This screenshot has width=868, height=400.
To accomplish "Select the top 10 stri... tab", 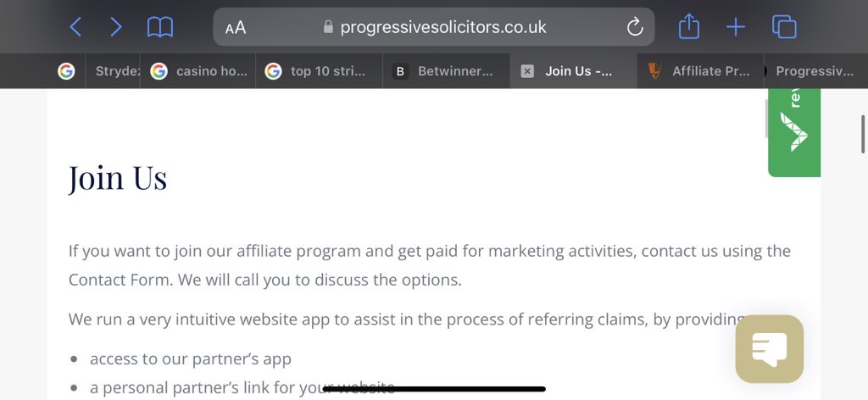I will coord(319,71).
